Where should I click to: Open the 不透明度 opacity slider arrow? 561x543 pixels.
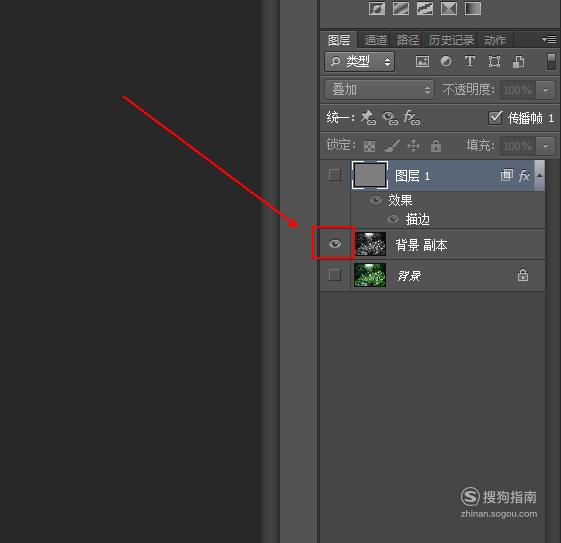(x=545, y=90)
